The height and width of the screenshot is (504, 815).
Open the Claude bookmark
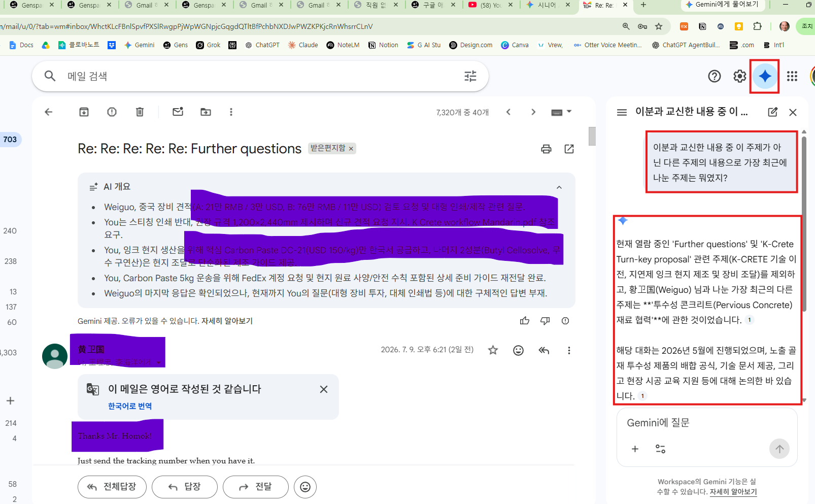(303, 45)
